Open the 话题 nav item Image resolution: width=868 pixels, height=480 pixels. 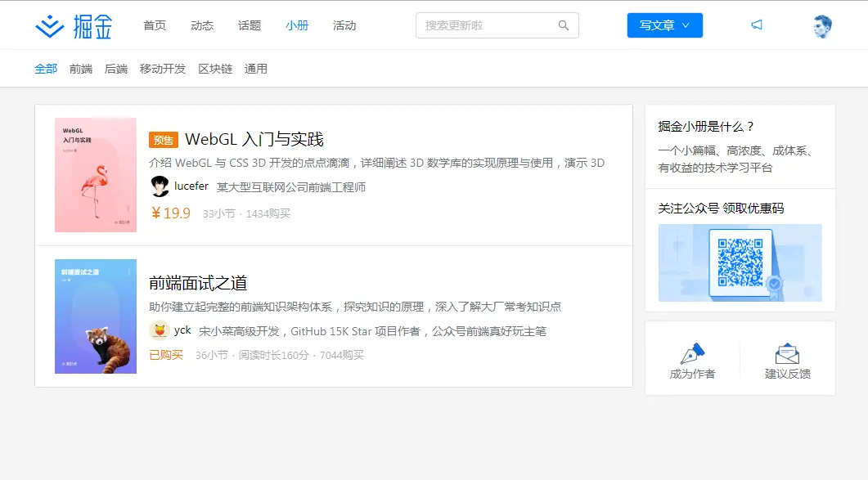[x=250, y=25]
